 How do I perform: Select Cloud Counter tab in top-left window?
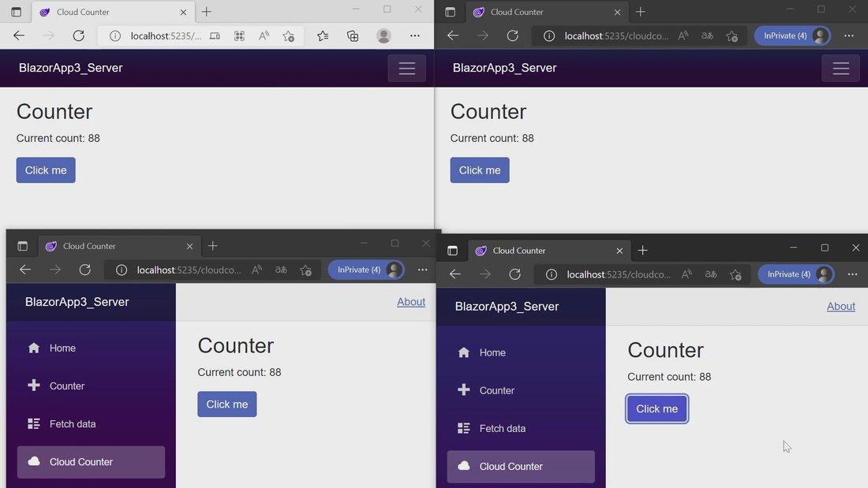click(x=112, y=12)
